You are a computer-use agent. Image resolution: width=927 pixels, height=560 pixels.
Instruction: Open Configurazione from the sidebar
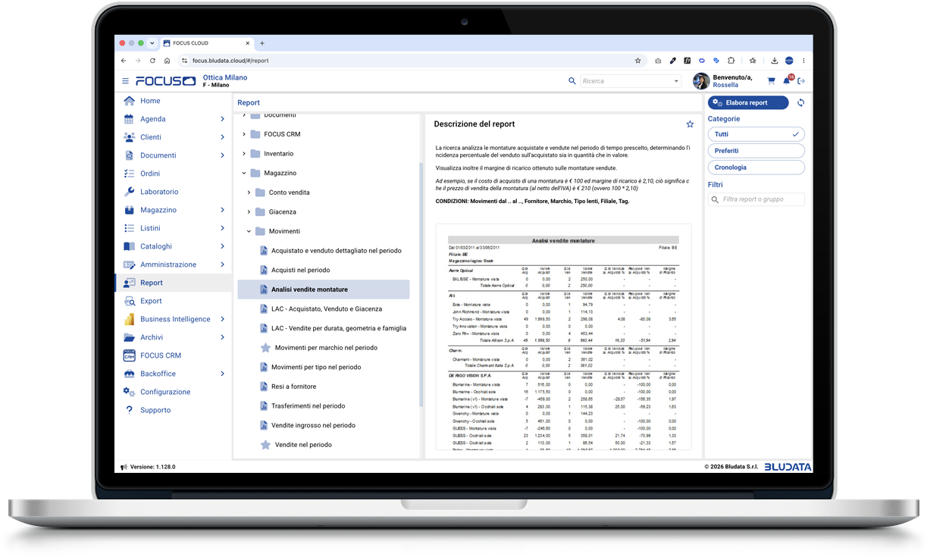[x=165, y=392]
